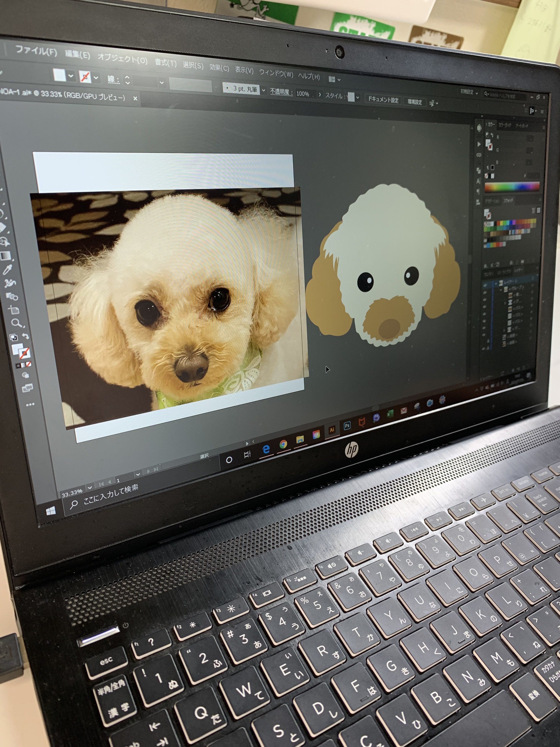The width and height of the screenshot is (560, 747).
Task: Collapse the グループ sublayer arrow
Action: (x=501, y=290)
